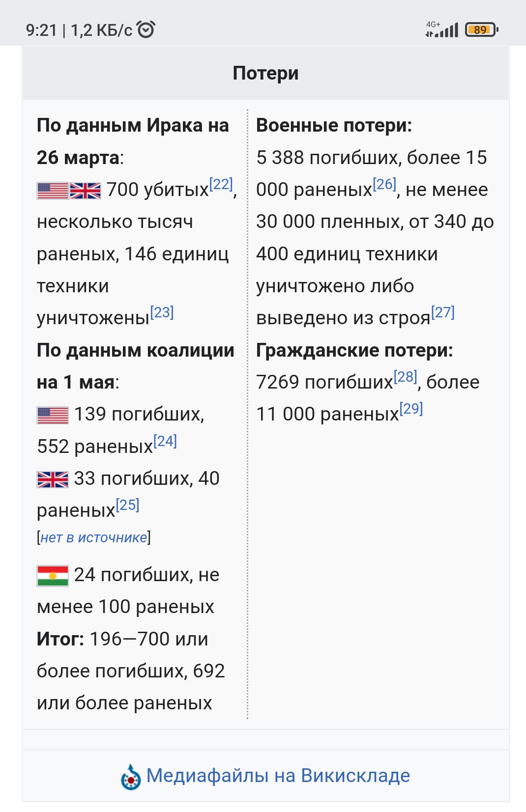Tap the UK flag beside 33 погибших
526x812 pixels.
pos(53,479)
